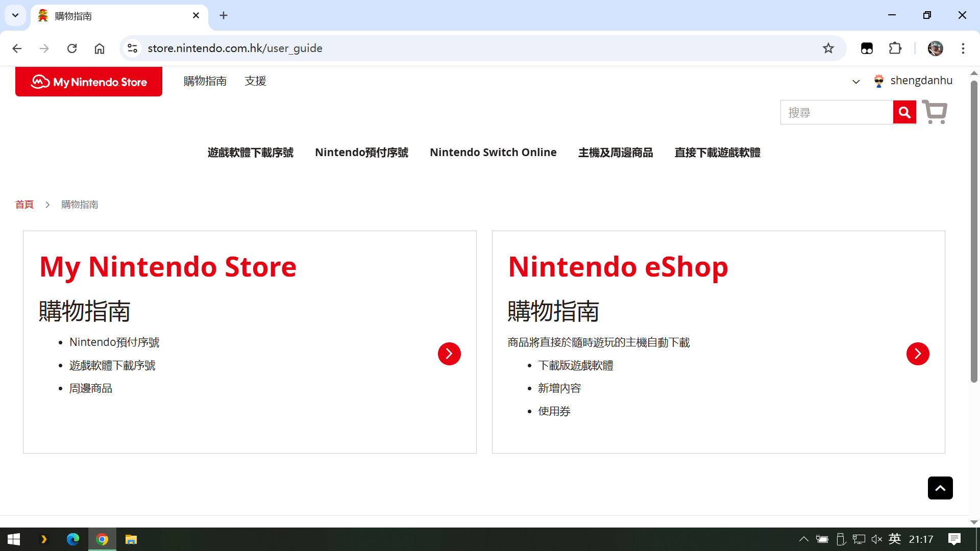
Task: Click the black extension icon in toolbar
Action: 867,48
